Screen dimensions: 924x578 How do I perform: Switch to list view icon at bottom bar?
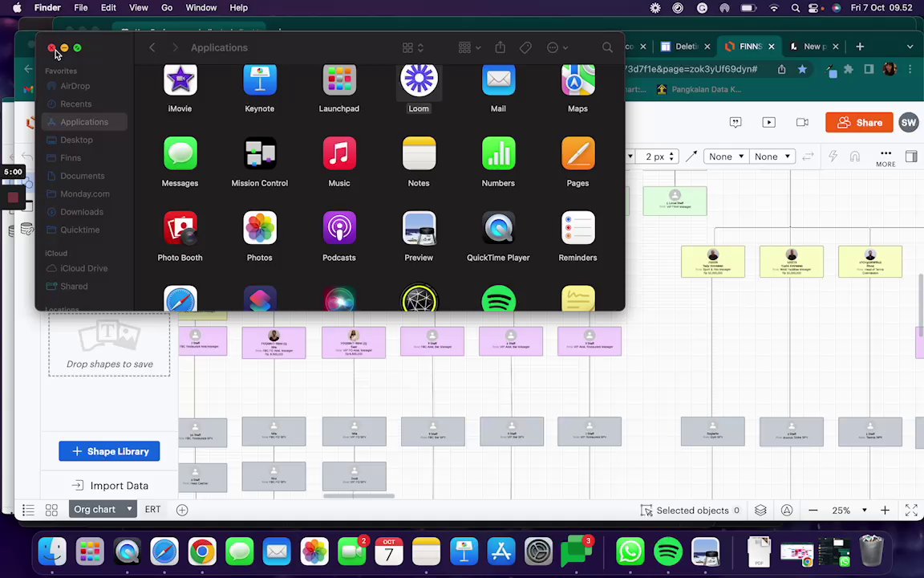[28, 511]
